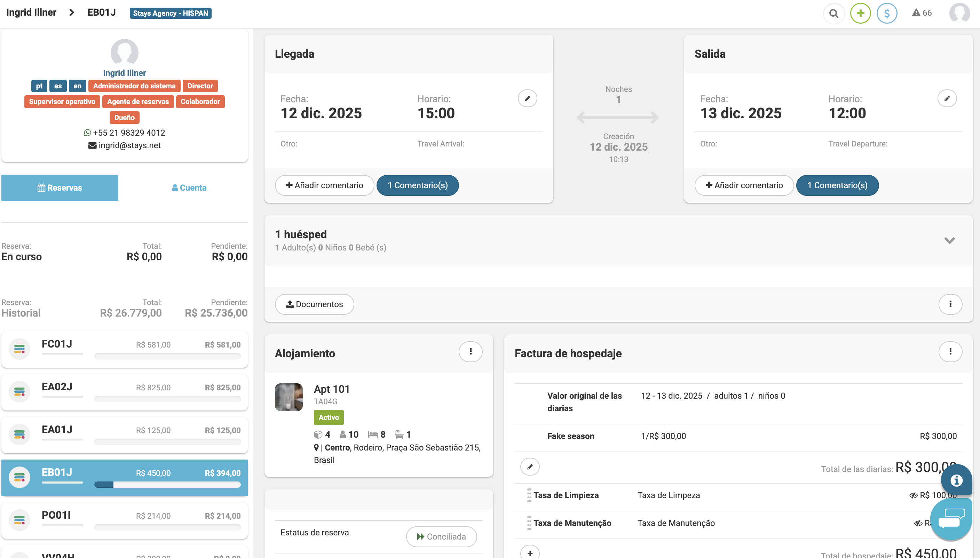Edit arrival details with pencil icon
The image size is (980, 558).
[527, 98]
